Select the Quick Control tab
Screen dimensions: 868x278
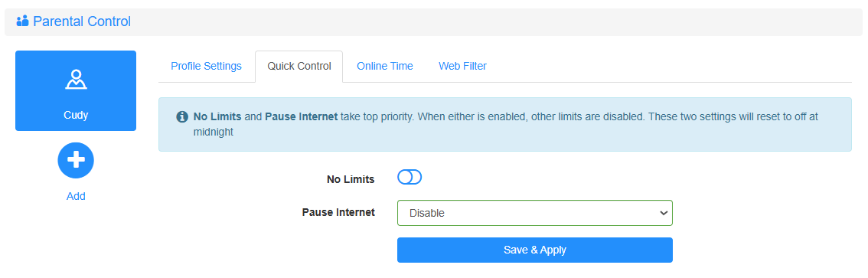(x=299, y=66)
